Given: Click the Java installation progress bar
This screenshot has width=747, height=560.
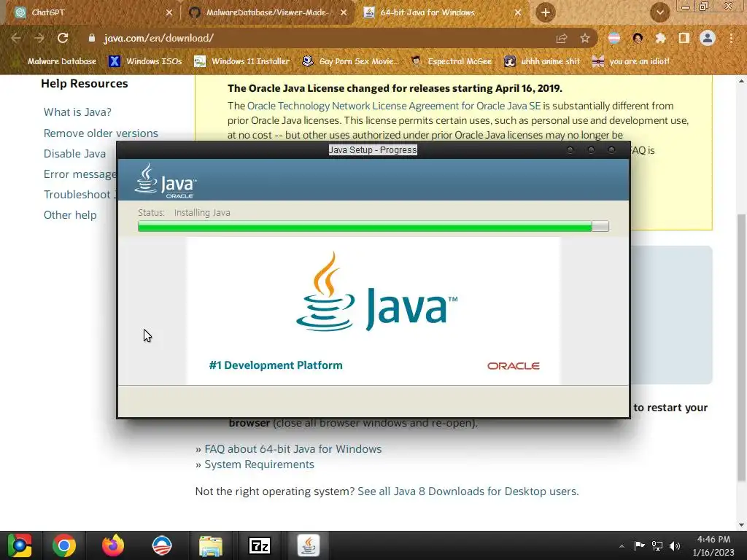Looking at the screenshot, I should click(x=373, y=226).
